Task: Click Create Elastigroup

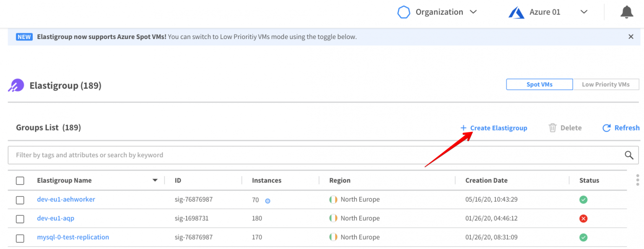Action: [x=494, y=128]
